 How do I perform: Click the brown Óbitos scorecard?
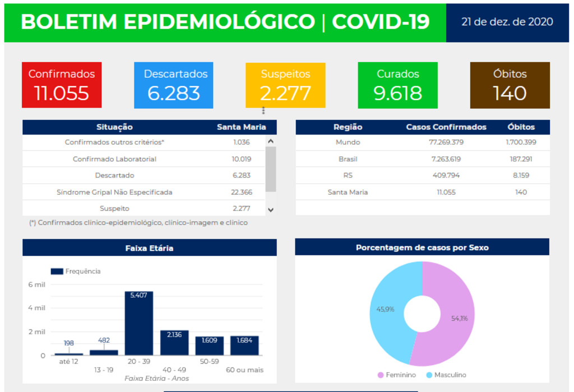(510, 85)
